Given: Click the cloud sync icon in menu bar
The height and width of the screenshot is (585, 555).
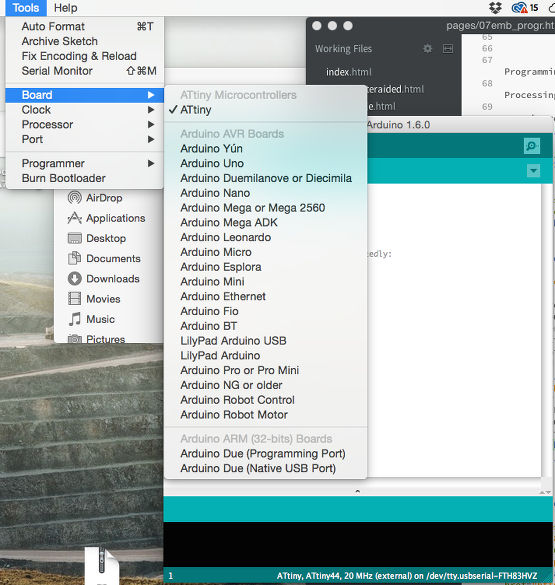Looking at the screenshot, I should tap(519, 7).
